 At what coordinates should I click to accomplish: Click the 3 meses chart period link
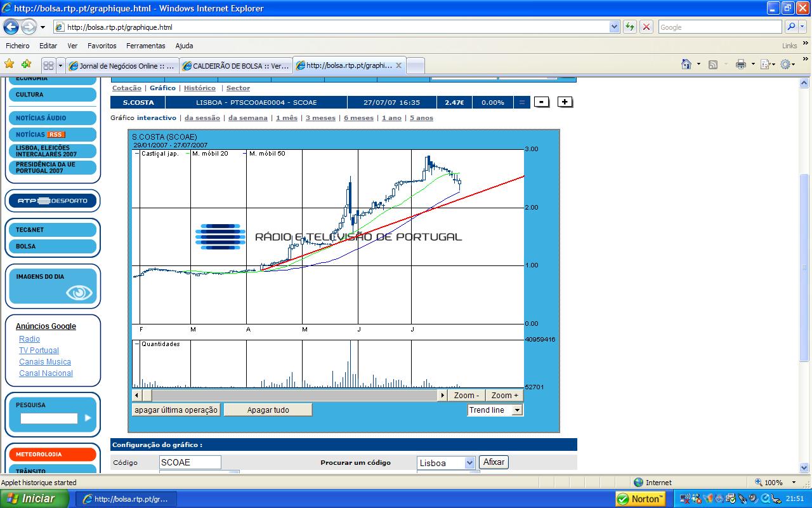tap(320, 118)
